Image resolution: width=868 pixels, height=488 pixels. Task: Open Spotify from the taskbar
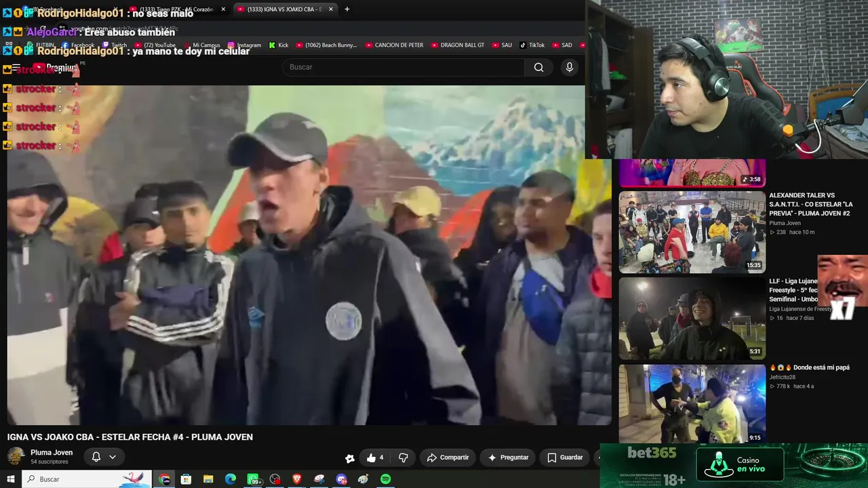[x=385, y=479]
